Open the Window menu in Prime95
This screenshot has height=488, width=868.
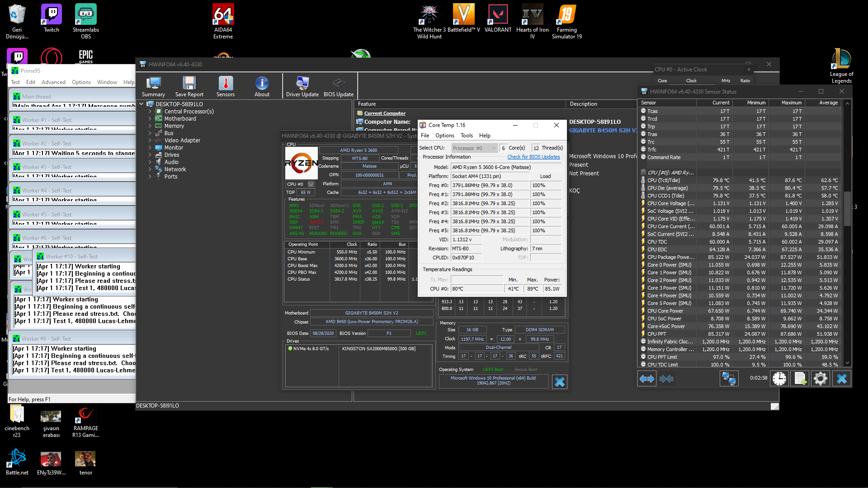tap(107, 82)
